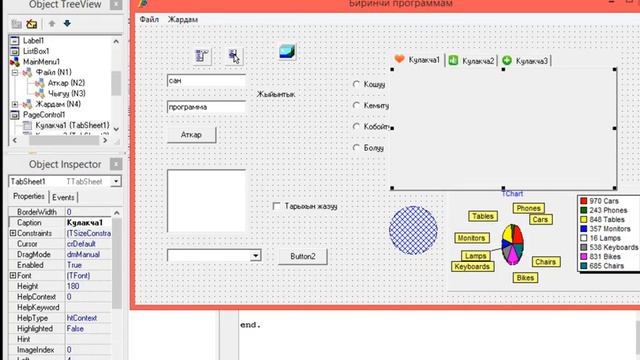
Task: Select Кулакча1 (TabSheet1) tree node
Action: (72, 125)
